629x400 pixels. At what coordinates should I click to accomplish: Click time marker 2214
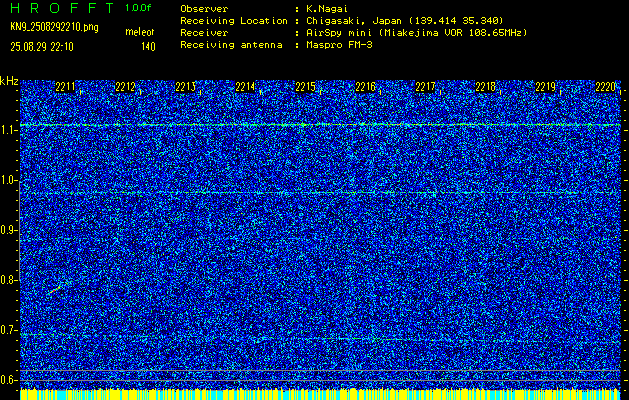pos(245,87)
